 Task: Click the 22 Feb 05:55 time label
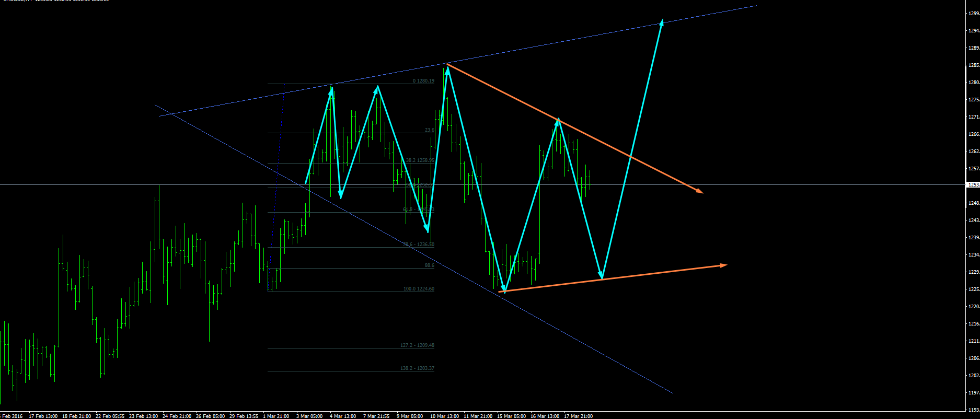pyautogui.click(x=110, y=416)
